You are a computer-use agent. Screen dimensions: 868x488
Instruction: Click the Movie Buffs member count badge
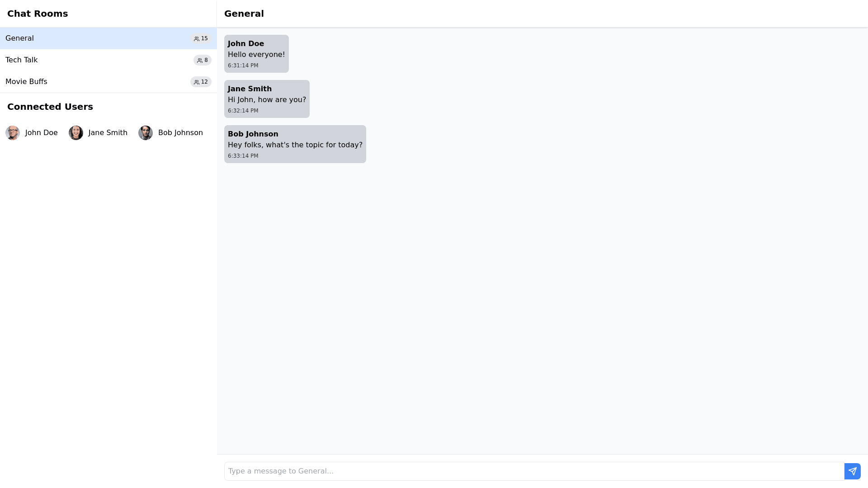201,82
